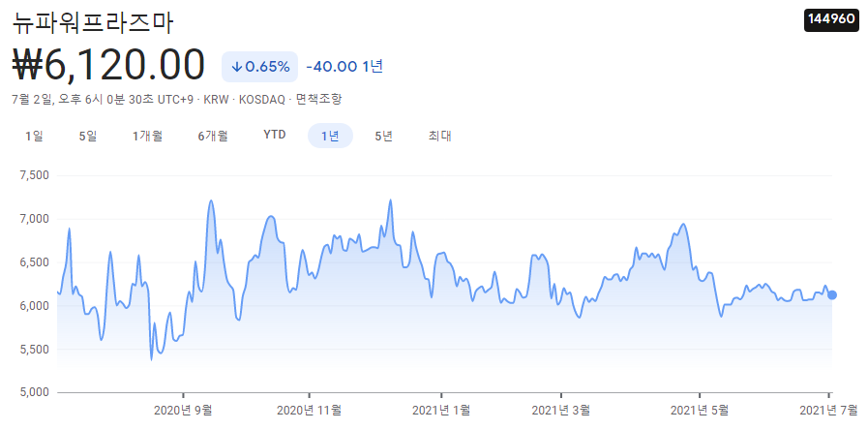Image resolution: width=868 pixels, height=430 pixels.
Task: Click the down arrow icon beside 0.65%
Action: [236, 67]
